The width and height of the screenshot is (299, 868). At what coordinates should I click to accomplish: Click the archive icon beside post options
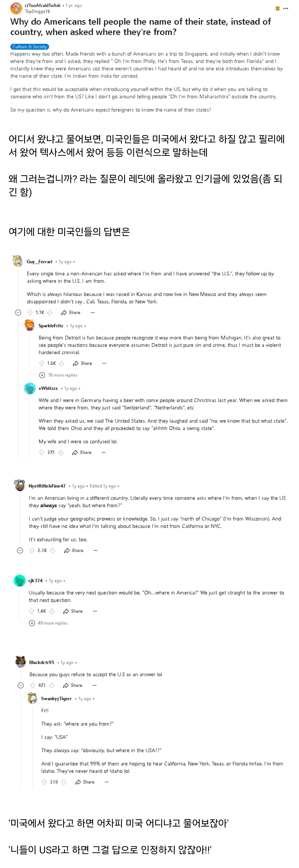pos(277,9)
